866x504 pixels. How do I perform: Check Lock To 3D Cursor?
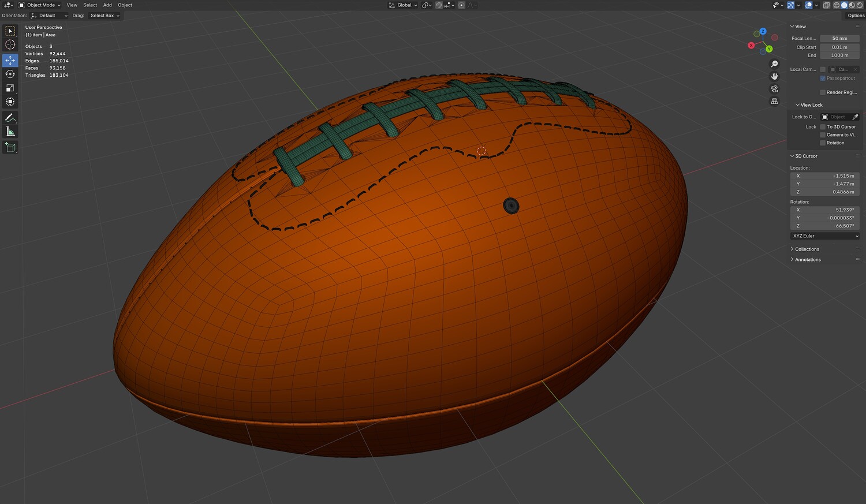[x=823, y=127]
